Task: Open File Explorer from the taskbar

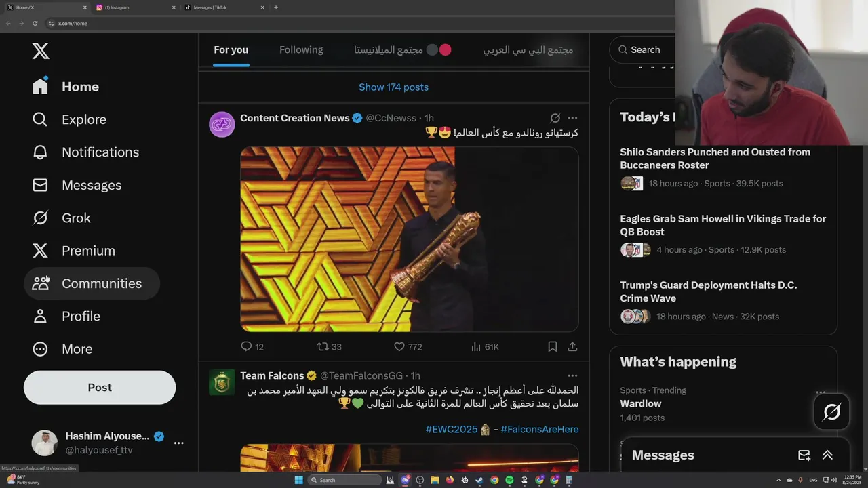Action: click(435, 480)
